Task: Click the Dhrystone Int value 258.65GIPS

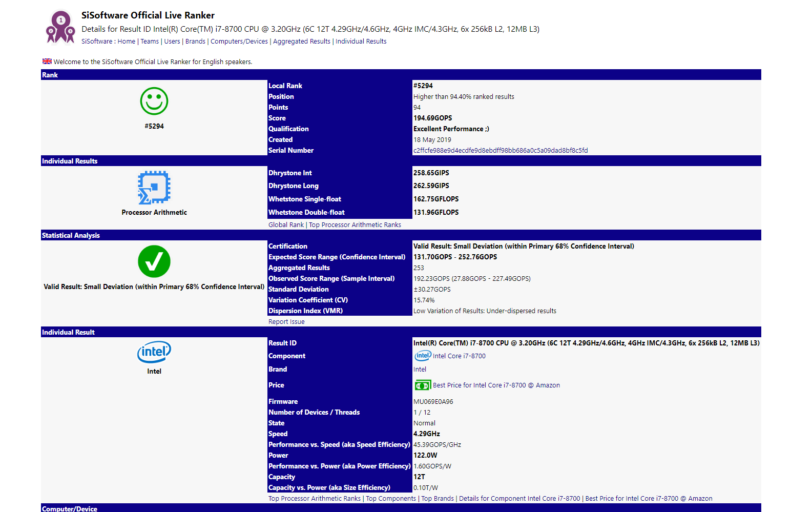Action: [x=431, y=173]
